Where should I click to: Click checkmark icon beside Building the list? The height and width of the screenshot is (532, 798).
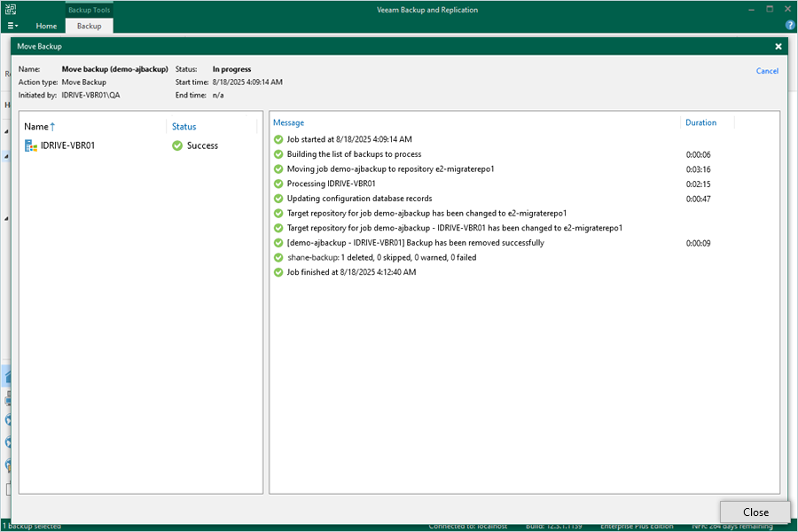point(278,154)
